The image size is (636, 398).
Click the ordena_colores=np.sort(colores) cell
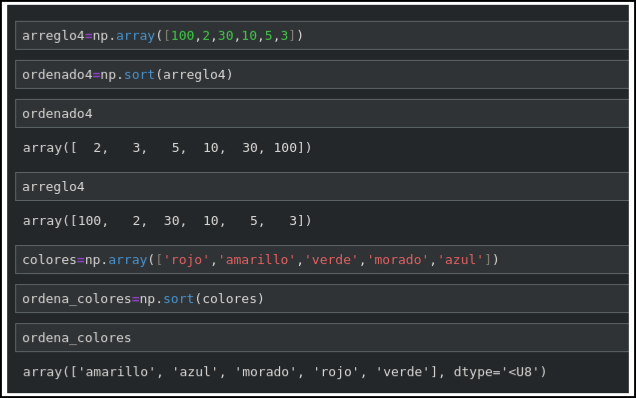[322, 299]
